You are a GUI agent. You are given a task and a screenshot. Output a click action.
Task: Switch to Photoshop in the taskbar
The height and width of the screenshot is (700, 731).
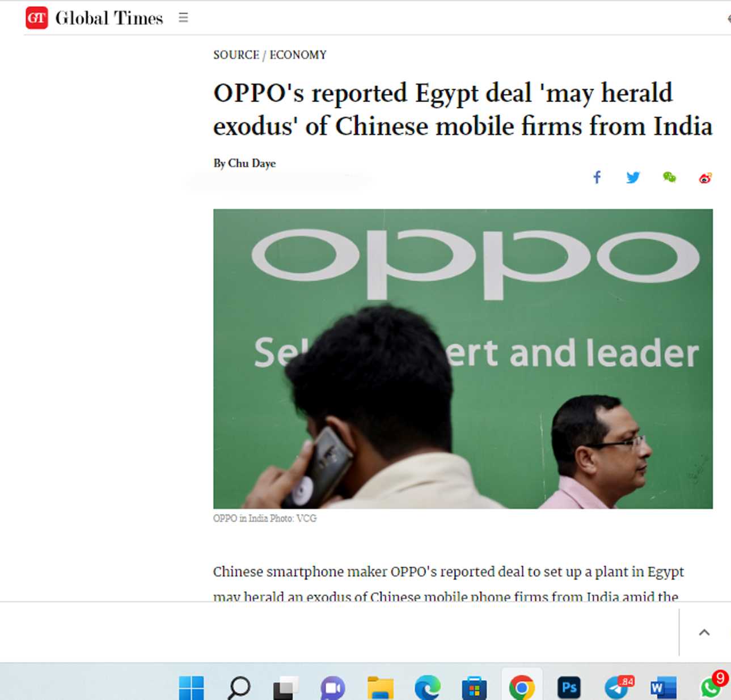pyautogui.click(x=569, y=688)
